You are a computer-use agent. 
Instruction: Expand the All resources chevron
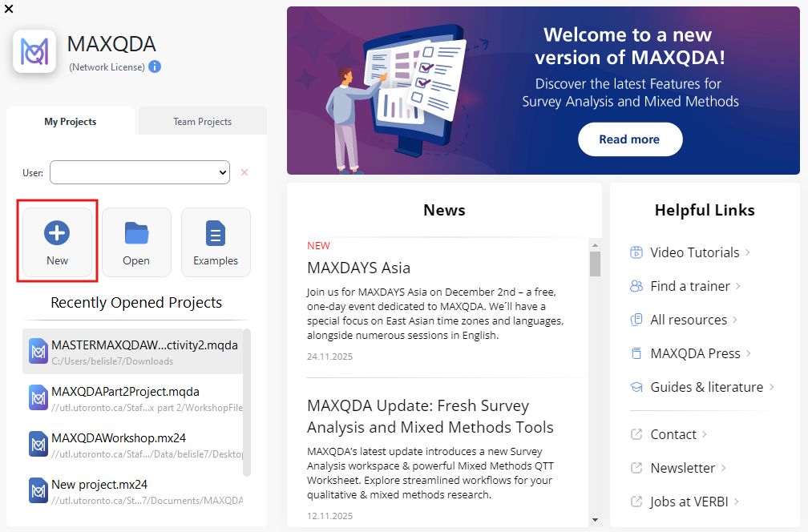(735, 320)
